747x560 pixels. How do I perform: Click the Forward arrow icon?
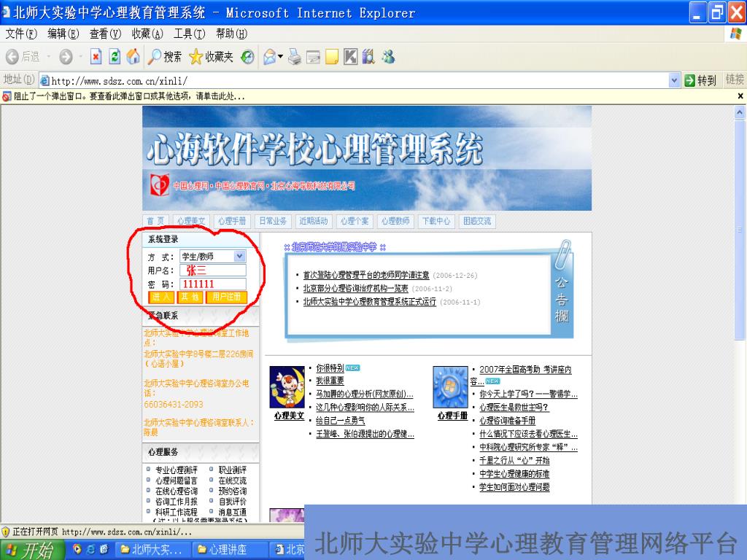pos(66,57)
